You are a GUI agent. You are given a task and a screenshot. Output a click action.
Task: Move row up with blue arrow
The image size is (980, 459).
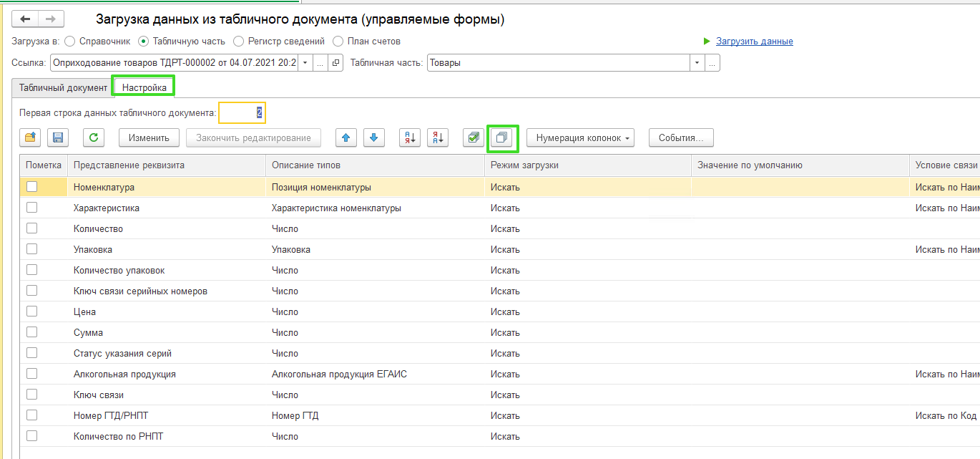point(346,138)
